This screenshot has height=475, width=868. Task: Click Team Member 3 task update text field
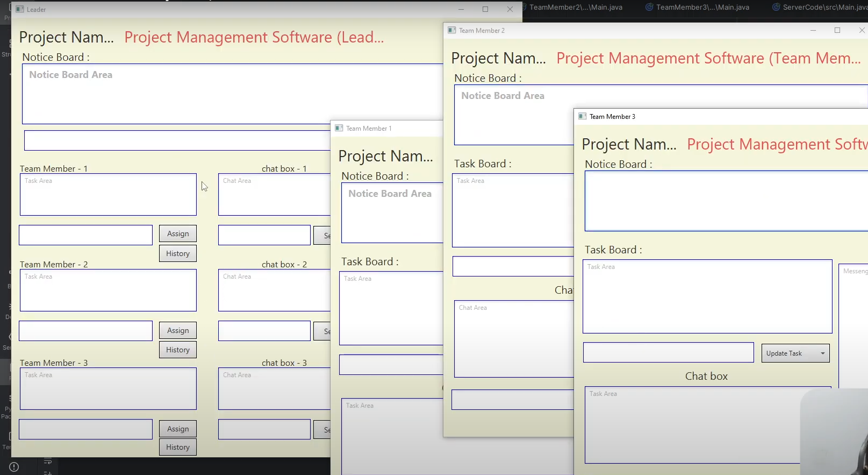[x=668, y=353]
